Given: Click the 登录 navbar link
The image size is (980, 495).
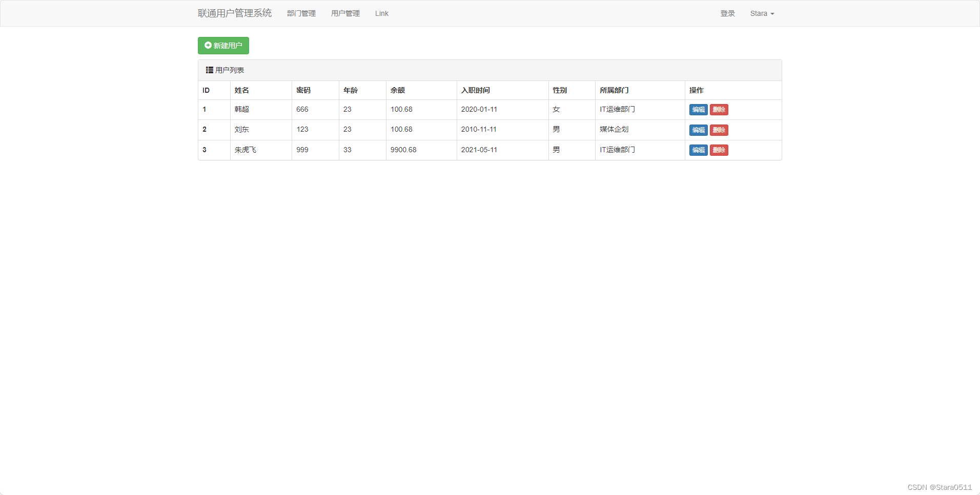Looking at the screenshot, I should (728, 13).
